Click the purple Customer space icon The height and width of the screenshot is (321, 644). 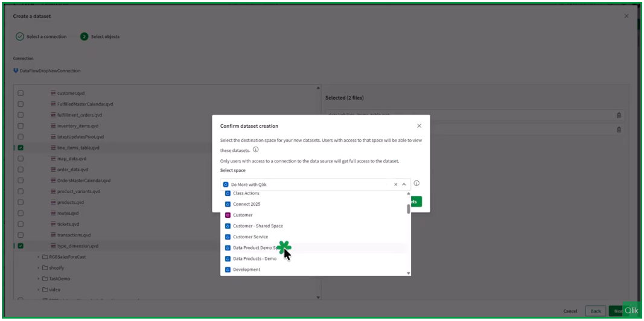(228, 215)
